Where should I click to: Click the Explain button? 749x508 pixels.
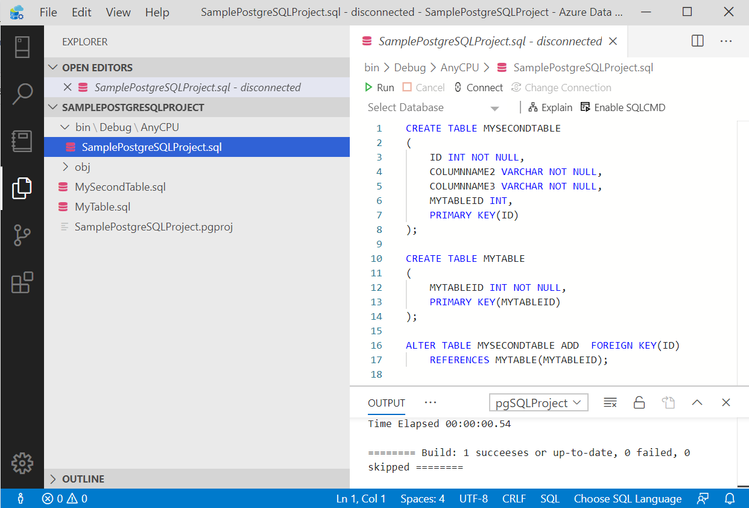pos(550,108)
